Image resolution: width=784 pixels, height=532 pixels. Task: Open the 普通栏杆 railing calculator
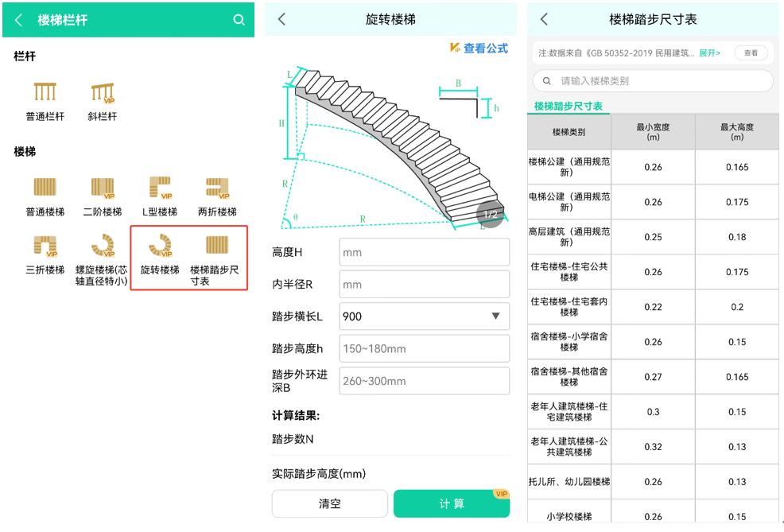(45, 93)
